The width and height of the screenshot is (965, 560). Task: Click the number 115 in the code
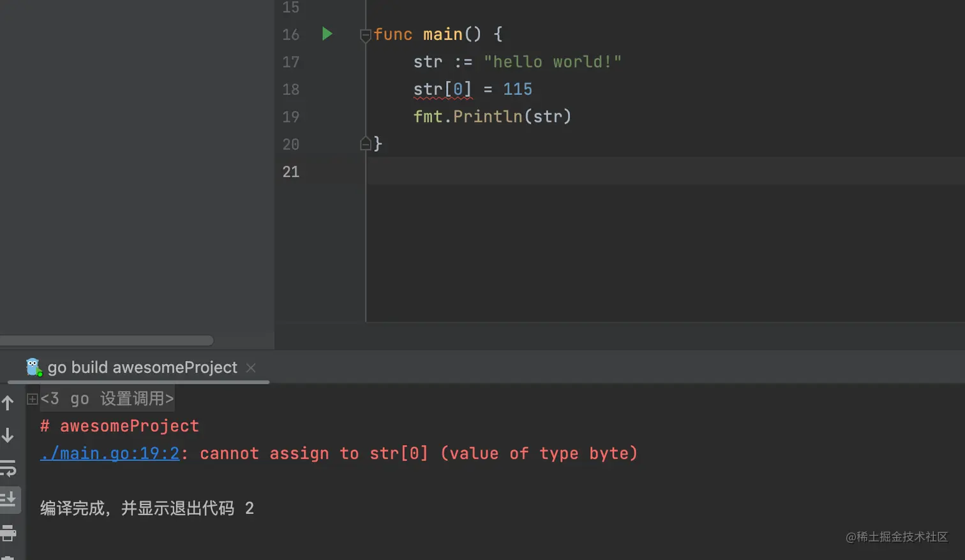tap(517, 89)
